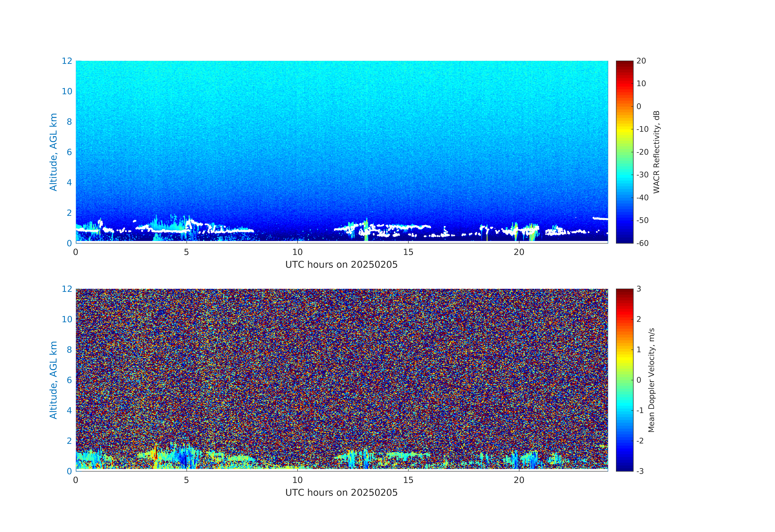Screen dimensions: 775x532
Task: Click the 6 km tick on bottom plot
Action: 69,380
